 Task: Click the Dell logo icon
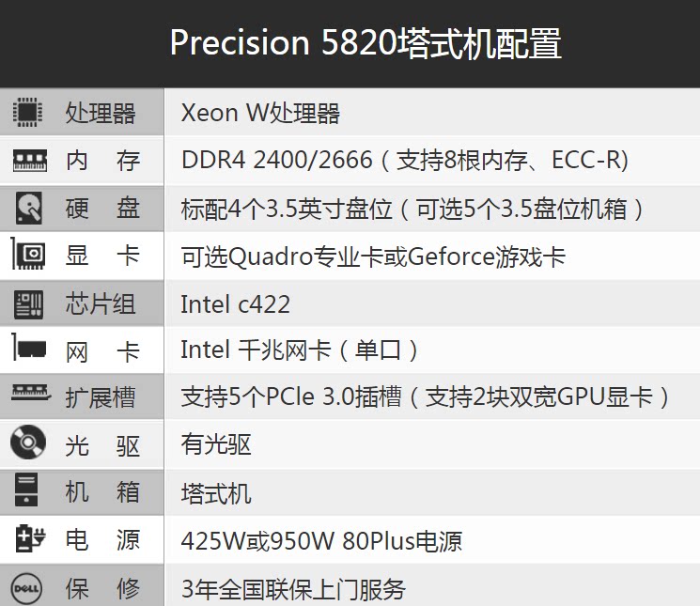(28, 589)
